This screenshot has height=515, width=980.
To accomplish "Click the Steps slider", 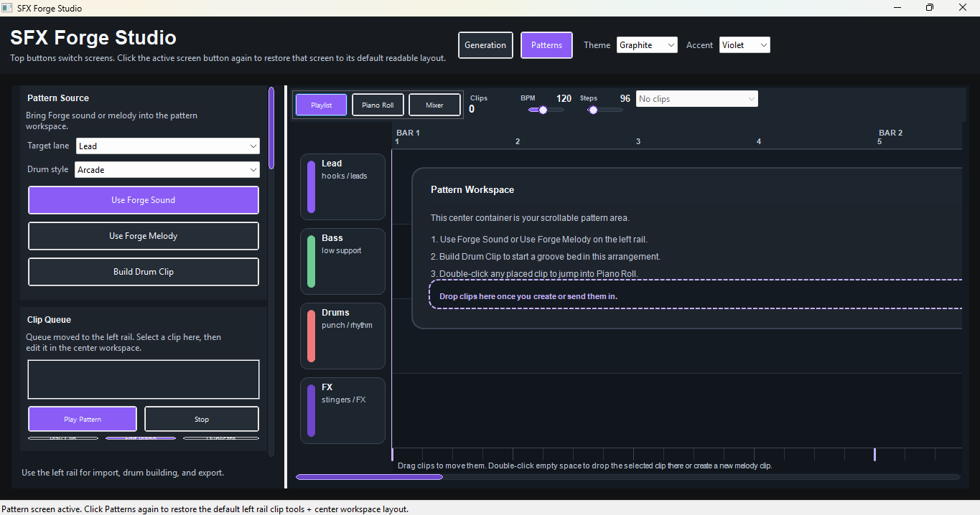I will 605,110.
